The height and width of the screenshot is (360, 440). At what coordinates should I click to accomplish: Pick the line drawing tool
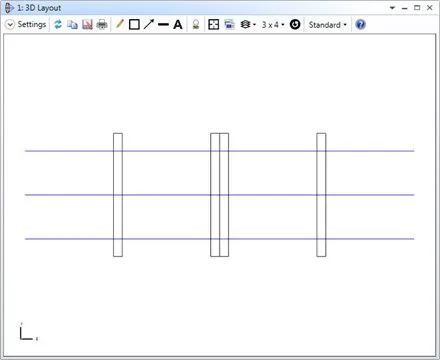click(163, 25)
